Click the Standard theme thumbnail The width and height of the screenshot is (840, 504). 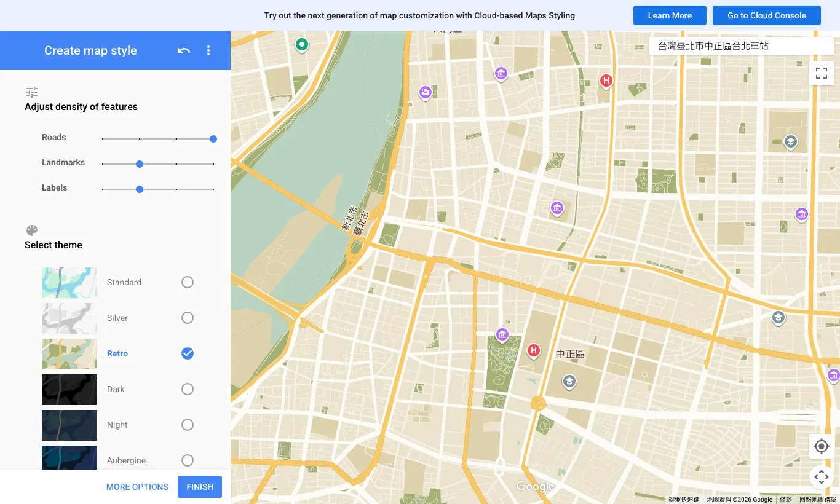coord(69,283)
